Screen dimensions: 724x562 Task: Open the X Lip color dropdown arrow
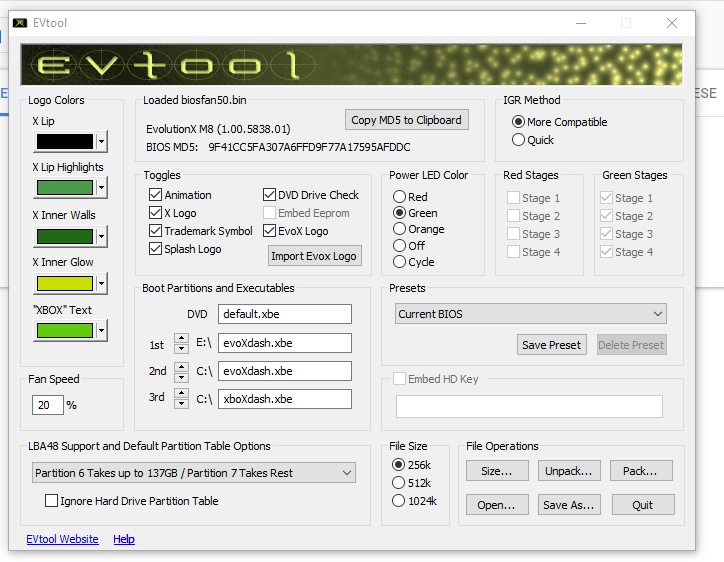pyautogui.click(x=101, y=141)
